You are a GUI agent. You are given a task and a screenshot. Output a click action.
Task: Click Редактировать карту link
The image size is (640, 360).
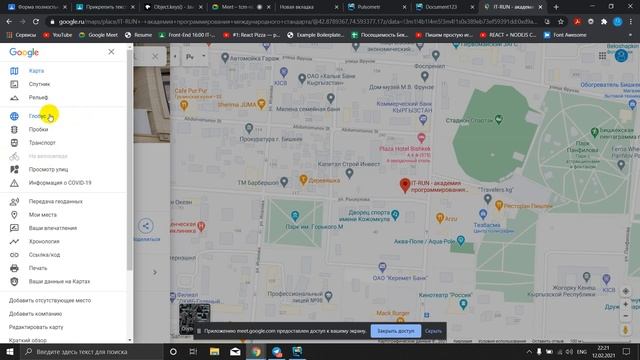coord(36,327)
